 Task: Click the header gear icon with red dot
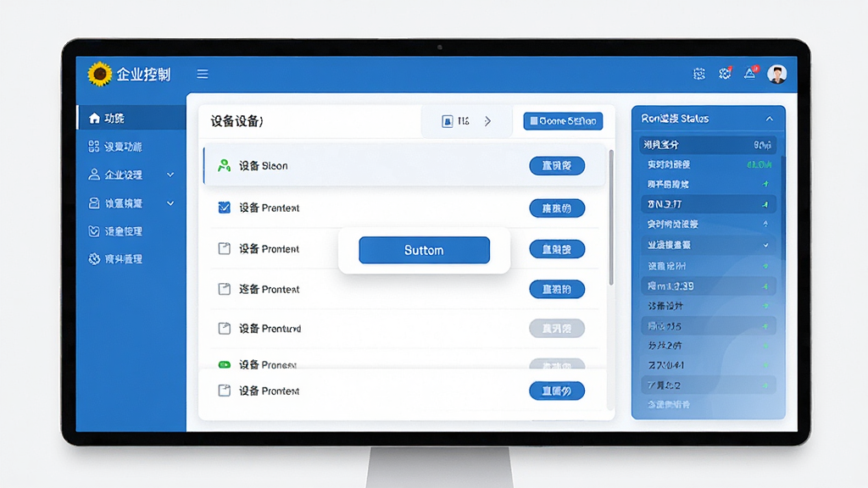click(725, 73)
